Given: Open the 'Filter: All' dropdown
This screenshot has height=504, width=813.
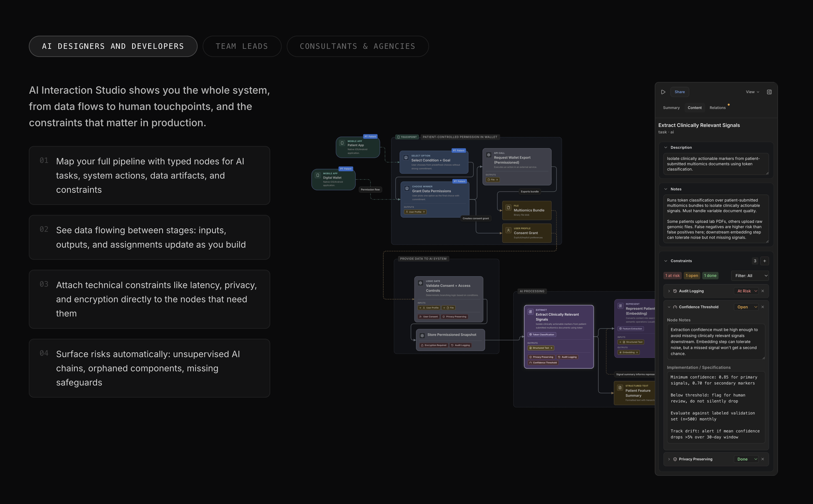Looking at the screenshot, I should tap(750, 276).
